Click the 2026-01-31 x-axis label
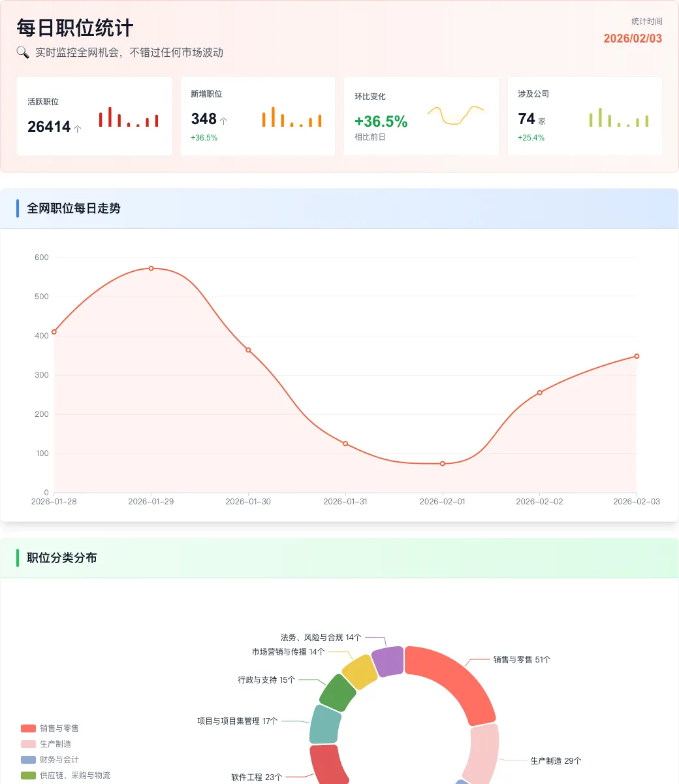 point(345,502)
